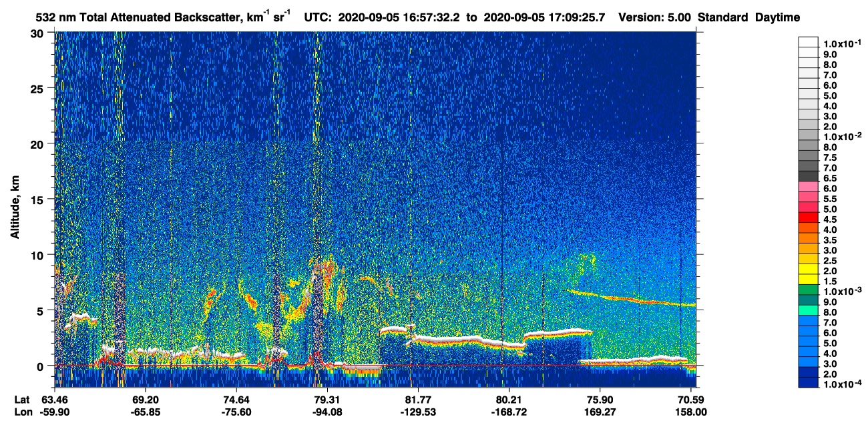Viewport: 868px width, 445px height.
Task: Click latitude value 75.90
Action: point(600,400)
